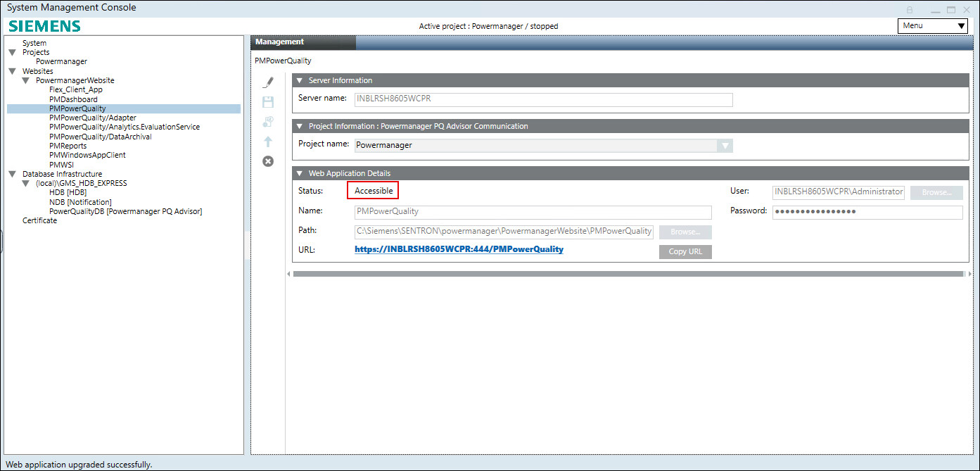Click the Save floppy disk icon
The height and width of the screenshot is (471, 980).
click(268, 102)
